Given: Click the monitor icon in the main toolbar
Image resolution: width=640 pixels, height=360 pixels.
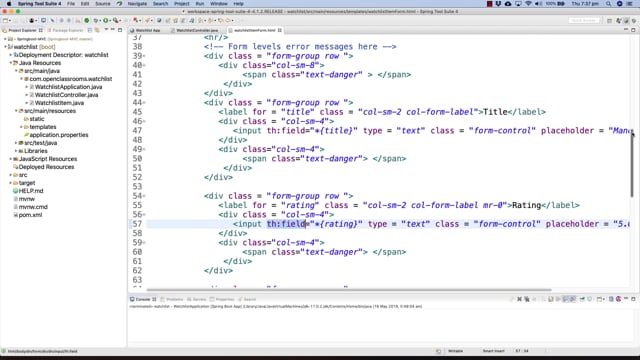Looking at the screenshot, I should click(44, 20).
